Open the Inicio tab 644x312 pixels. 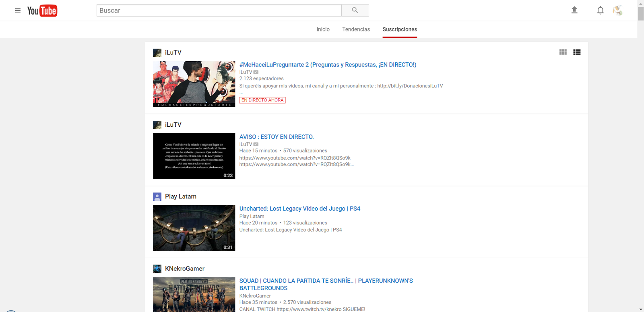click(323, 29)
